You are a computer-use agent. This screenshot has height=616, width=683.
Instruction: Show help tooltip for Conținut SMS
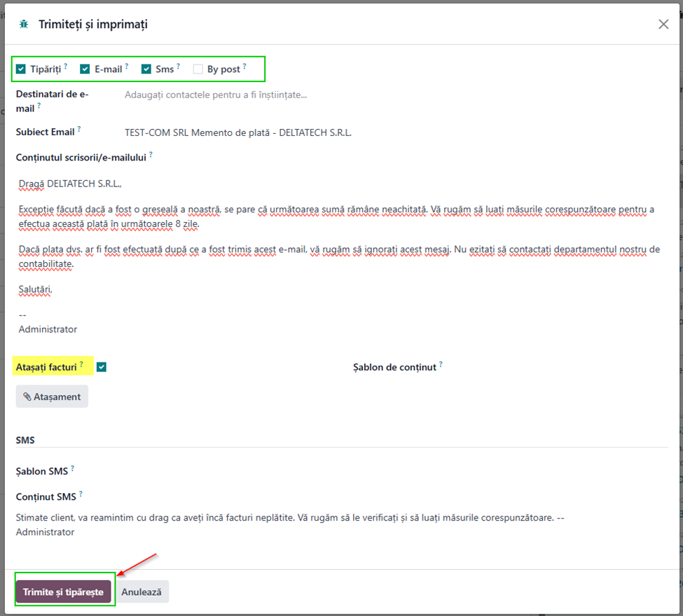coord(81,493)
